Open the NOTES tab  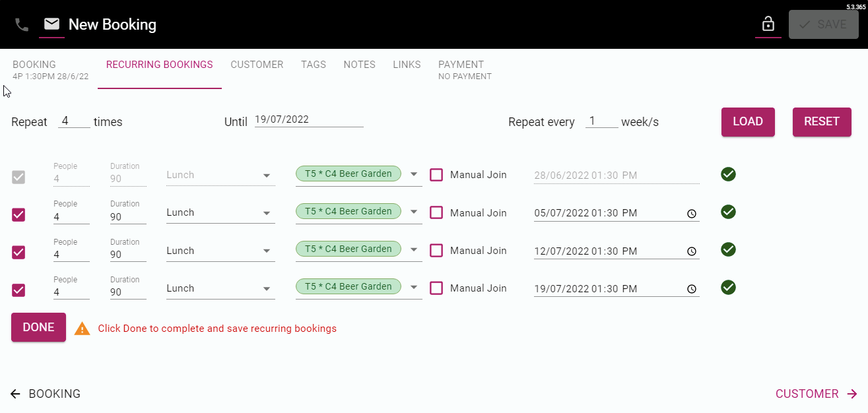[x=359, y=64]
